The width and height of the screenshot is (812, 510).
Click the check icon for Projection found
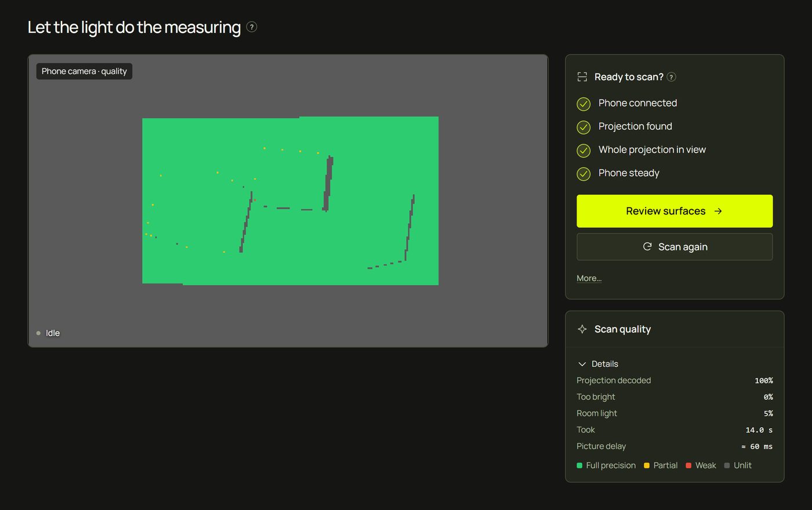583,127
